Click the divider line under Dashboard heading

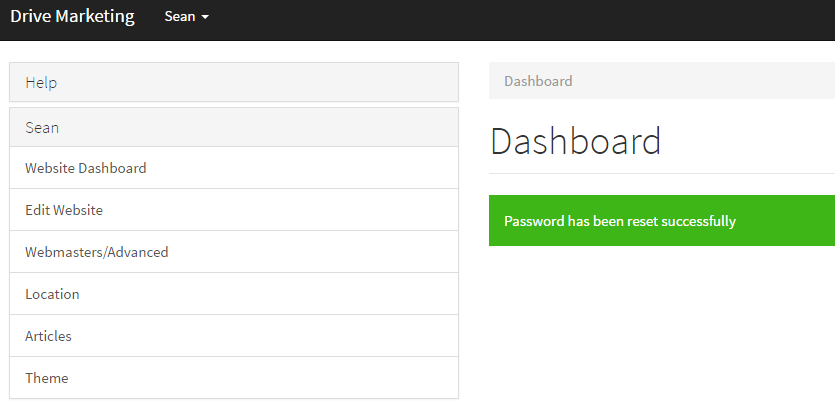click(661, 173)
